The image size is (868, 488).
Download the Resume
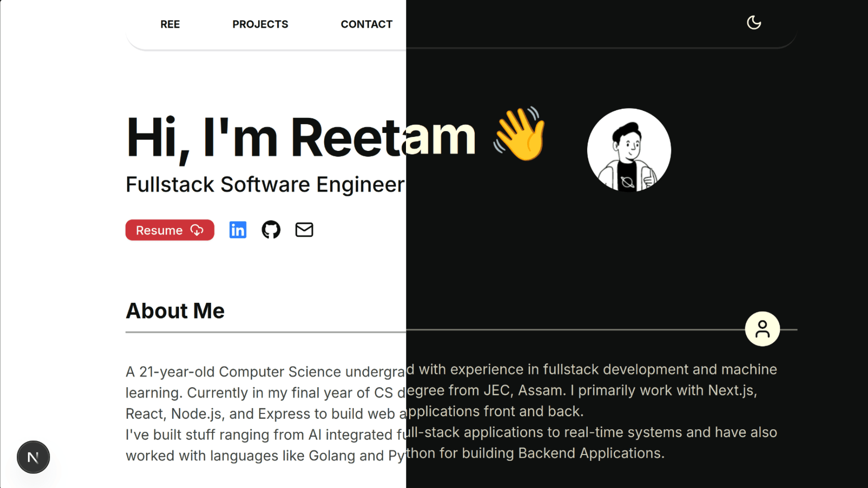click(170, 230)
